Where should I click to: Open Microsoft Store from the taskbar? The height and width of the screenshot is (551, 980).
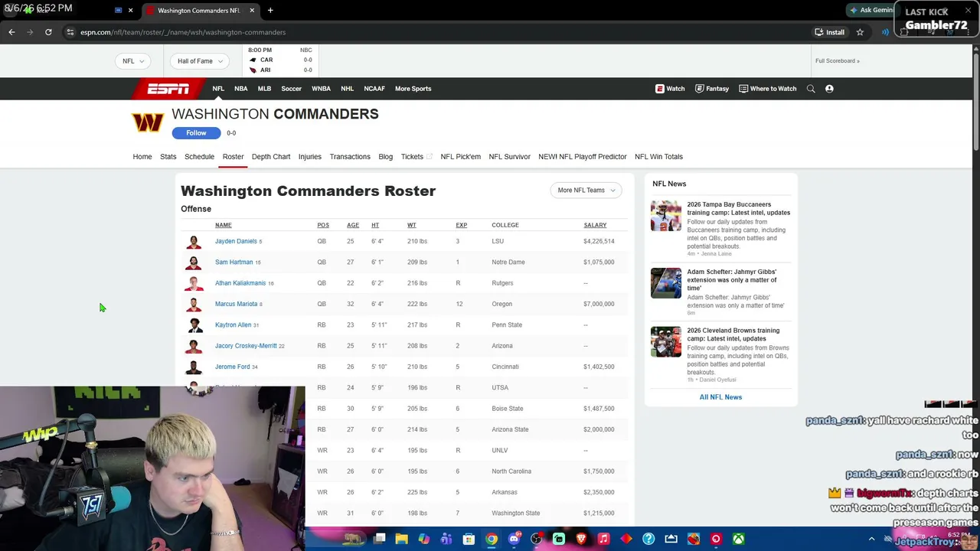click(x=469, y=540)
